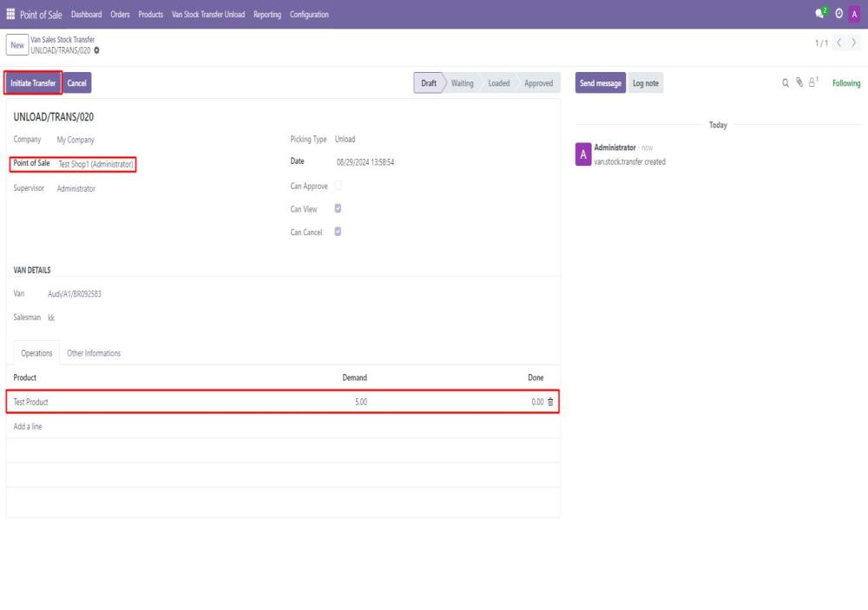The height and width of the screenshot is (610, 868).
Task: Switch to the Other Informations tab
Action: (94, 353)
